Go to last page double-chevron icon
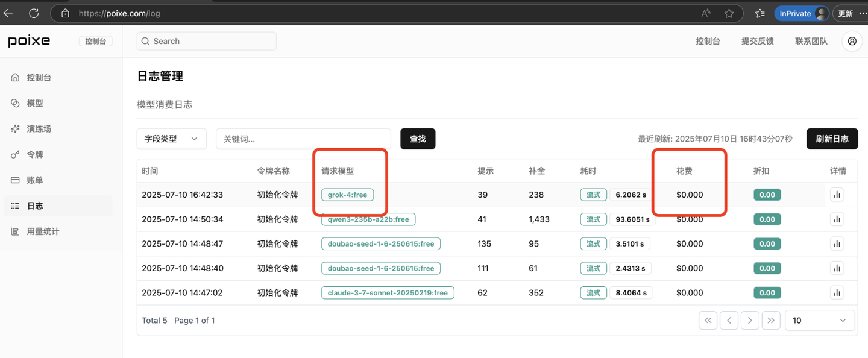The height and width of the screenshot is (358, 868). click(x=771, y=321)
